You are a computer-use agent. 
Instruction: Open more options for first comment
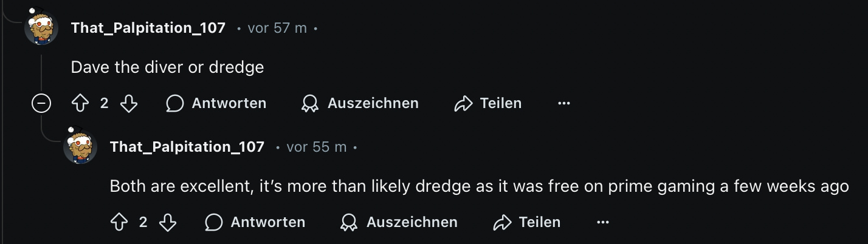pyautogui.click(x=564, y=104)
